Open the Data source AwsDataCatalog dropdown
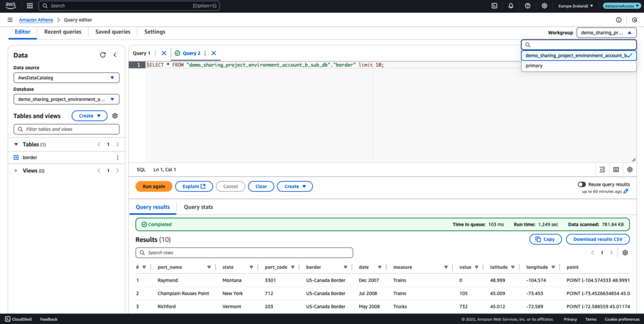 66,77
